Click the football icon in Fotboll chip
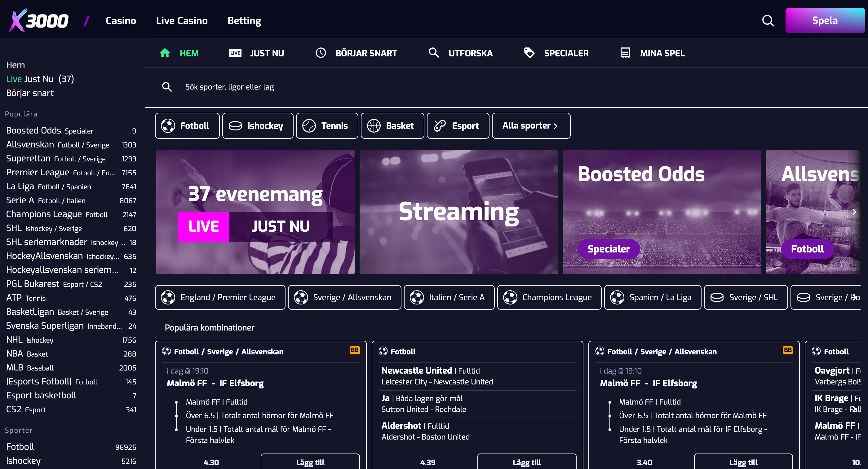Viewport: 868px width, 469px height. pyautogui.click(x=168, y=125)
